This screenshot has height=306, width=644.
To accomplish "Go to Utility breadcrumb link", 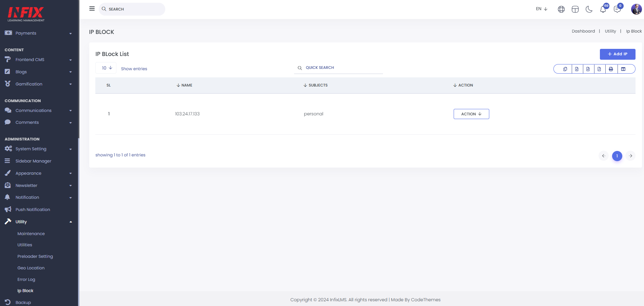I will coord(610,31).
